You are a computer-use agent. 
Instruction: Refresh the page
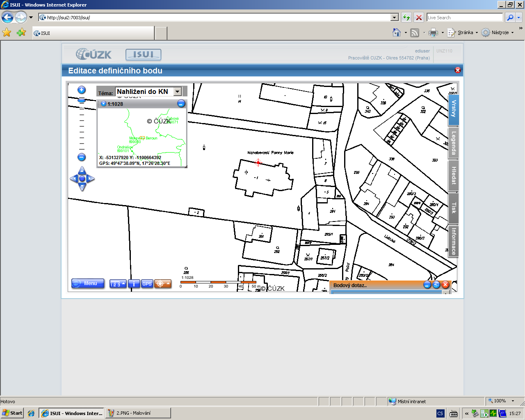pos(406,18)
